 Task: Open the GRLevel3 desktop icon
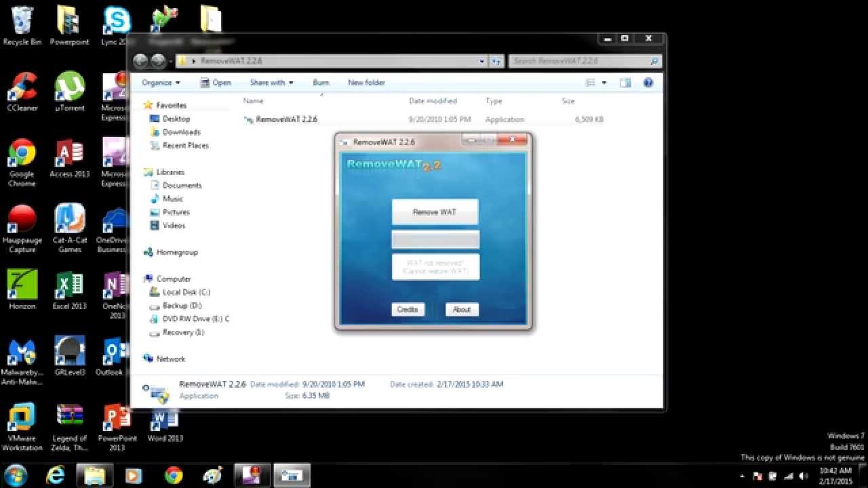pyautogui.click(x=69, y=356)
